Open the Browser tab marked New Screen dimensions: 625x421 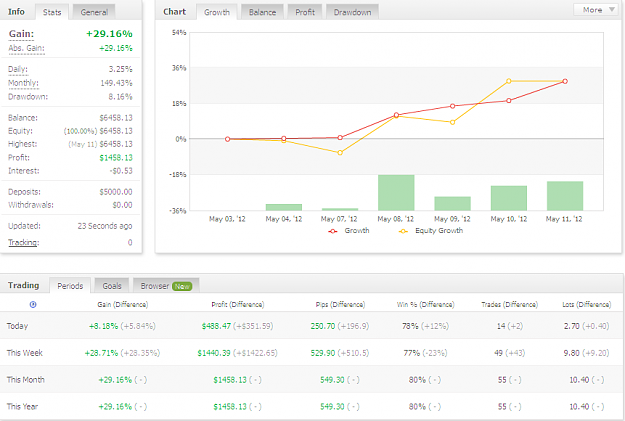click(x=166, y=286)
